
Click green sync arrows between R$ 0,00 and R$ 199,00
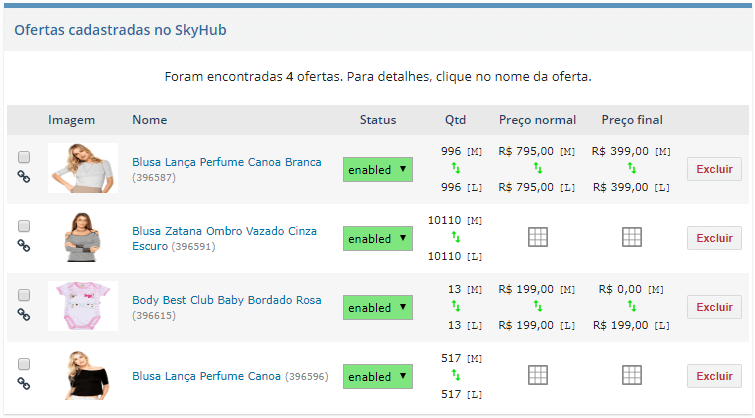click(632, 306)
